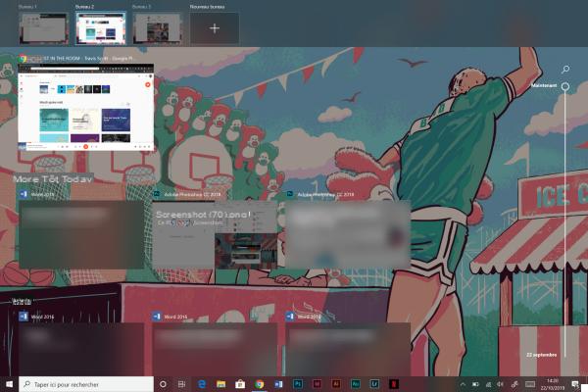
Task: Open the Windows Start menu
Action: (x=10, y=384)
